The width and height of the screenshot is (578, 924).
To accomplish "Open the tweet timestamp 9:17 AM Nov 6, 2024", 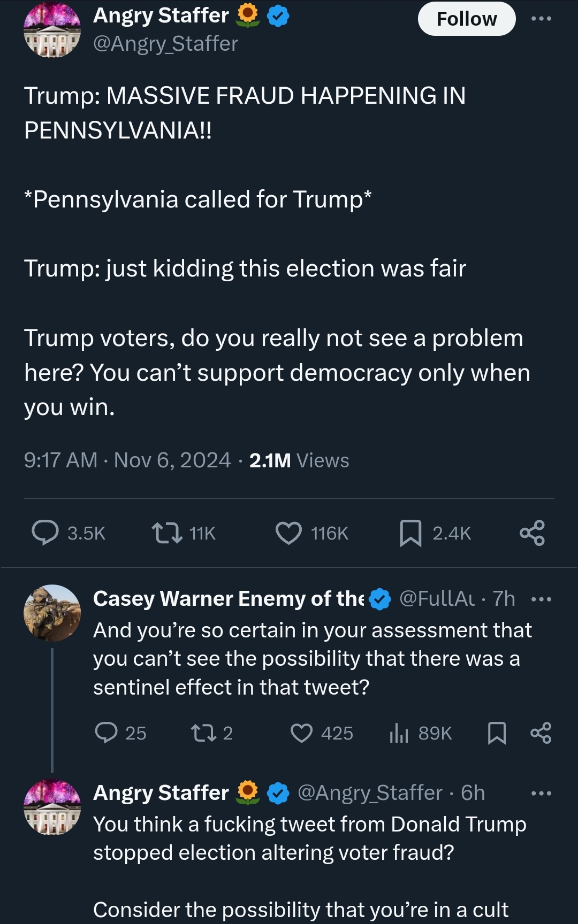I will 127,460.
